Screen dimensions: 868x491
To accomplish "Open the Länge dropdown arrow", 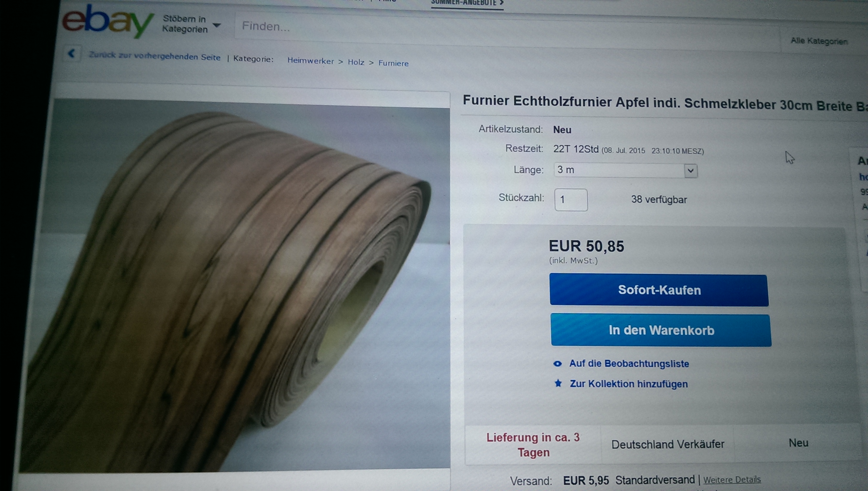I will pyautogui.click(x=690, y=171).
